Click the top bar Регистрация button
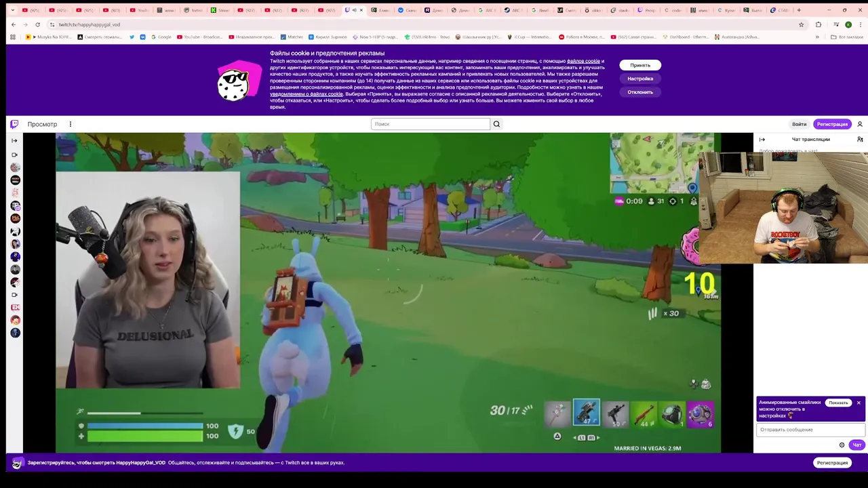 [832, 124]
